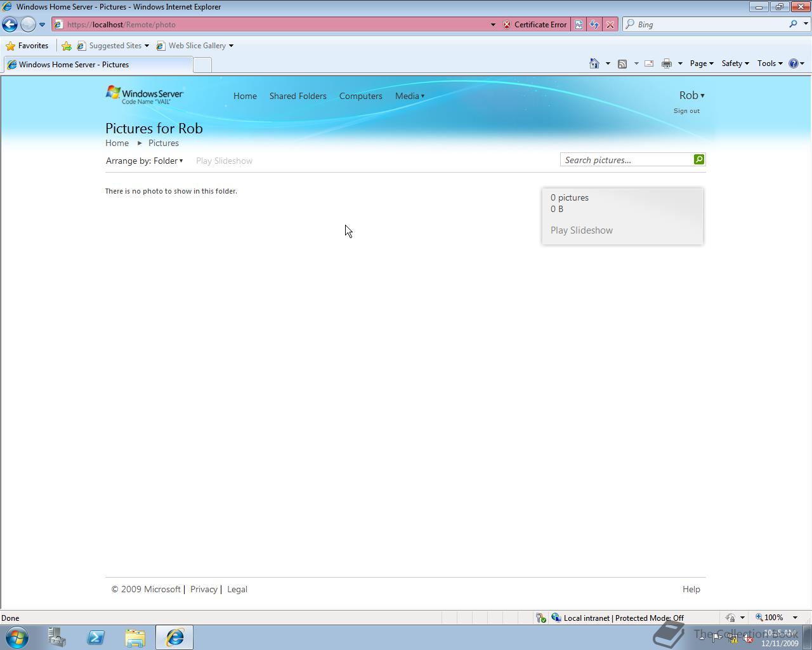This screenshot has width=812, height=650.
Task: Refresh the page with the Refresh icon
Action: (x=594, y=25)
